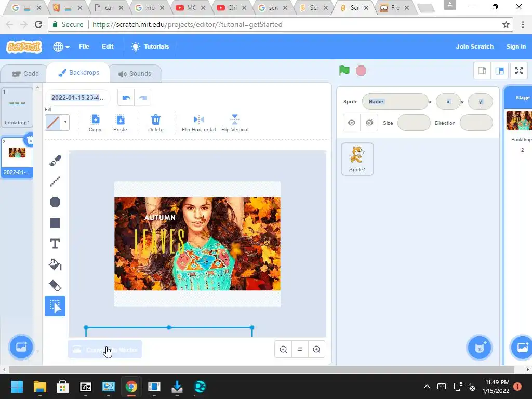Image resolution: width=532 pixels, height=399 pixels.
Task: Hide the sprite with crossed-eye icon
Action: (369, 123)
